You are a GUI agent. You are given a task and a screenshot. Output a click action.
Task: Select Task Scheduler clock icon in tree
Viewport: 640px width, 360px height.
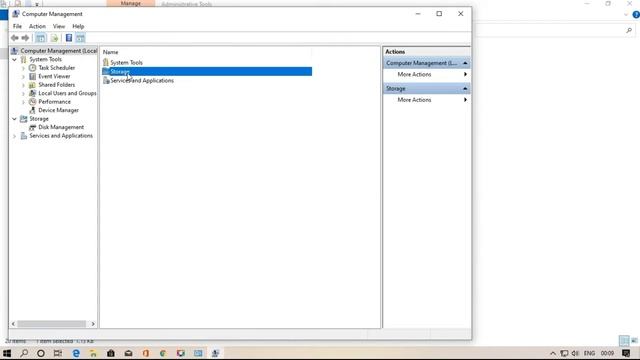(x=32, y=68)
